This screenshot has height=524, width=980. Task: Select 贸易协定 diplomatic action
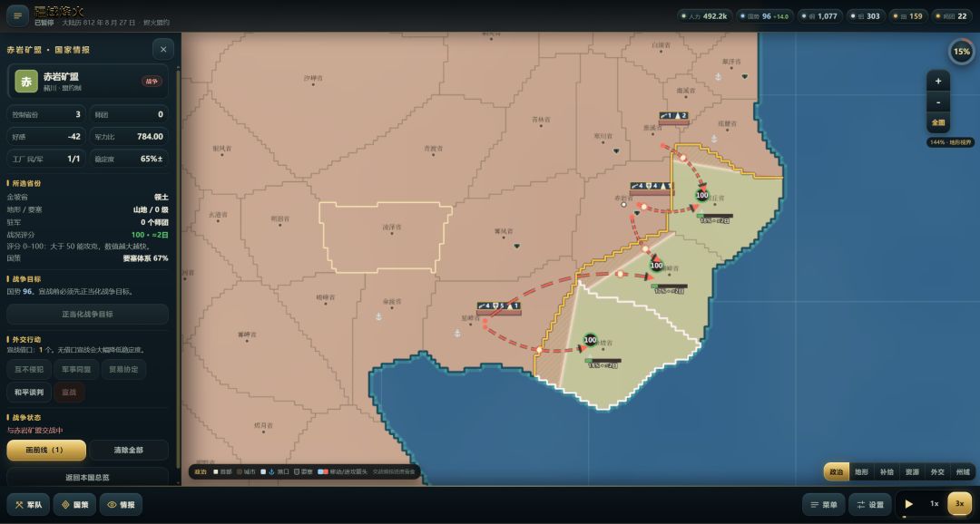(123, 369)
